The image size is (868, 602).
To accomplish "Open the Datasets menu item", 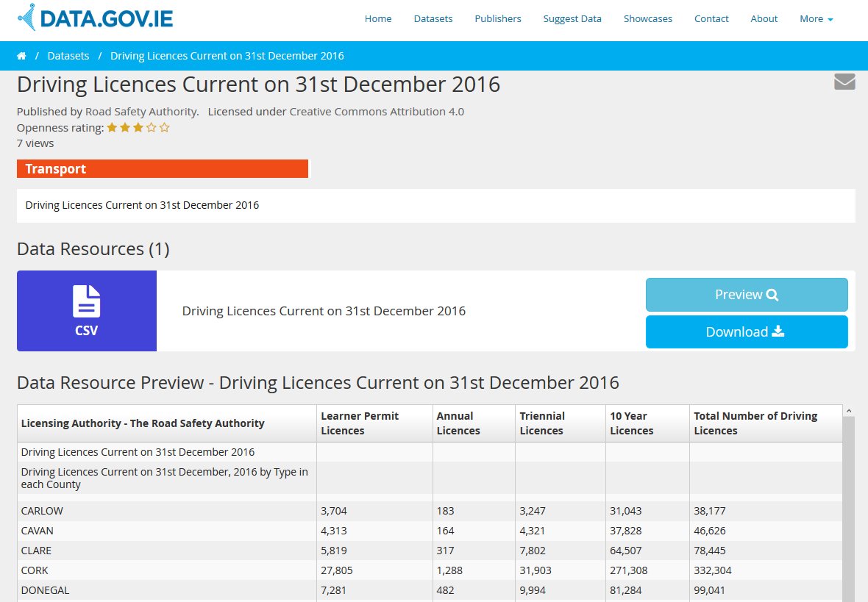I will (x=433, y=19).
